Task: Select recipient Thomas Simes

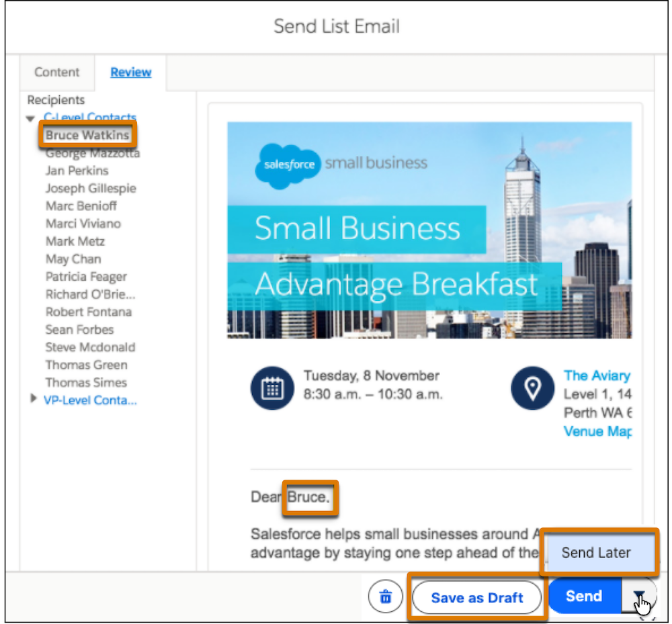Action: (x=86, y=382)
